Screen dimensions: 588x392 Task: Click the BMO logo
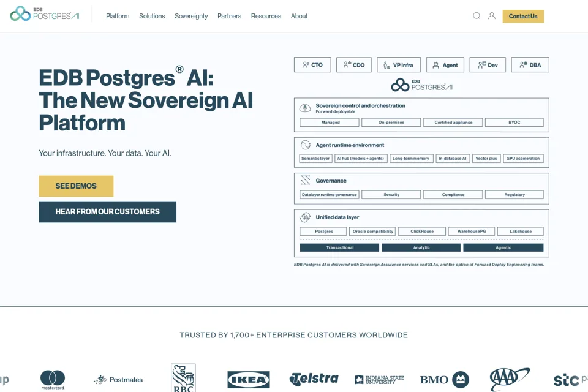pyautogui.click(x=445, y=380)
